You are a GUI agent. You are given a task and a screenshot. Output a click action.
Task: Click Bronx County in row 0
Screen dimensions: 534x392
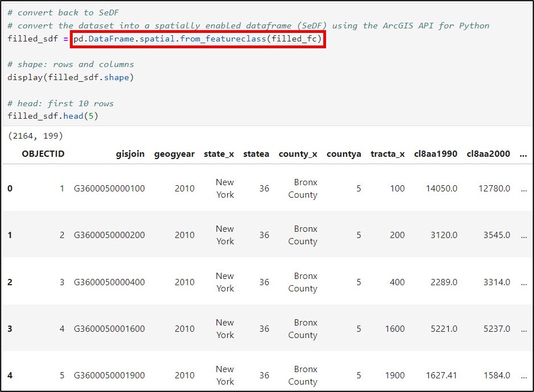coord(303,189)
